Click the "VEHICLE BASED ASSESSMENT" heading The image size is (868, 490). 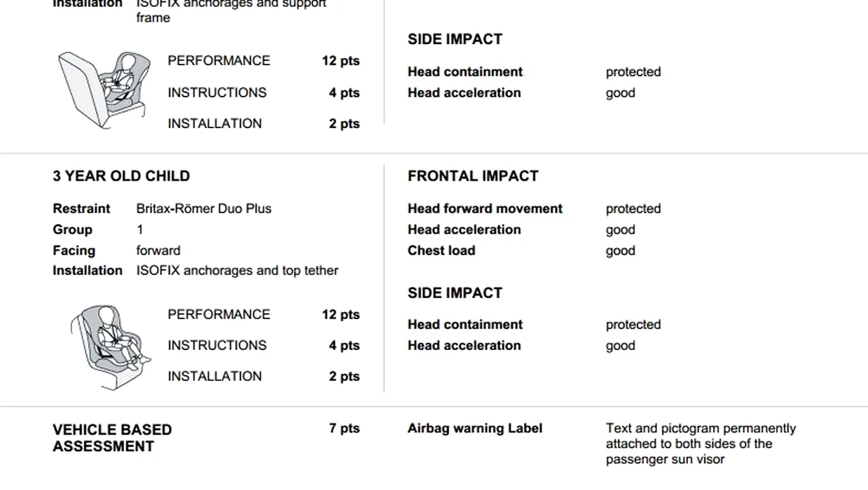coord(112,438)
